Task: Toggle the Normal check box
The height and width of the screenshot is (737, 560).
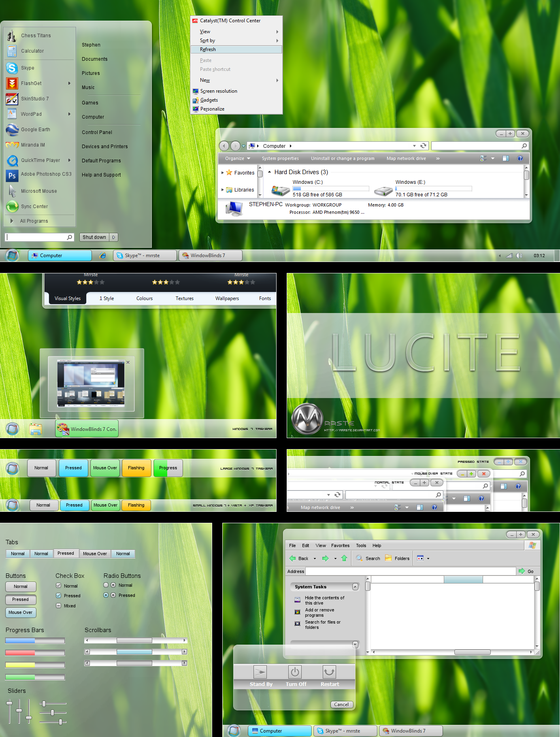Action: pyautogui.click(x=59, y=586)
